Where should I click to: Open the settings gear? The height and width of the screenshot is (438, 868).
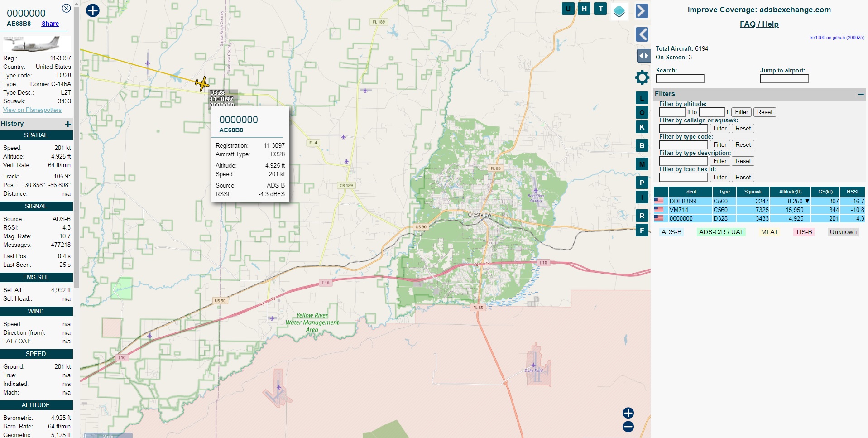[x=642, y=77]
